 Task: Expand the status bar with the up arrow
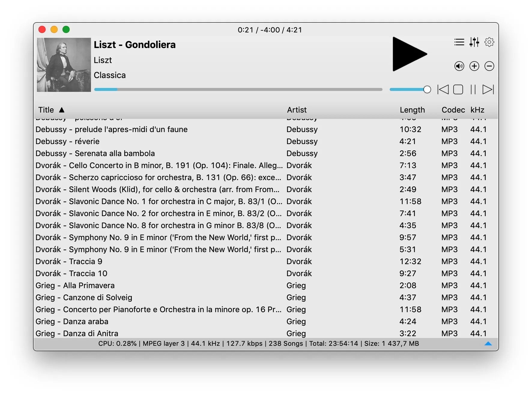488,343
